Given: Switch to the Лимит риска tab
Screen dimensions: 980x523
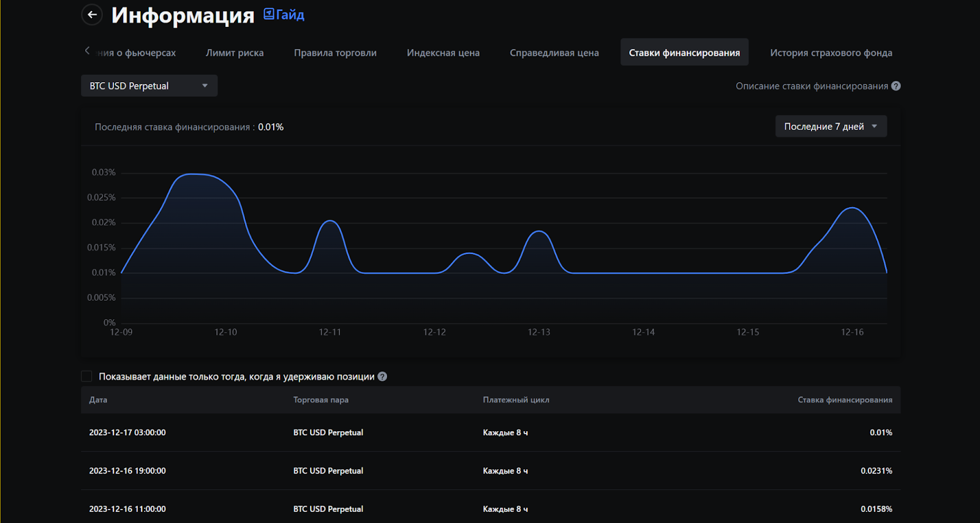Looking at the screenshot, I should click(235, 53).
